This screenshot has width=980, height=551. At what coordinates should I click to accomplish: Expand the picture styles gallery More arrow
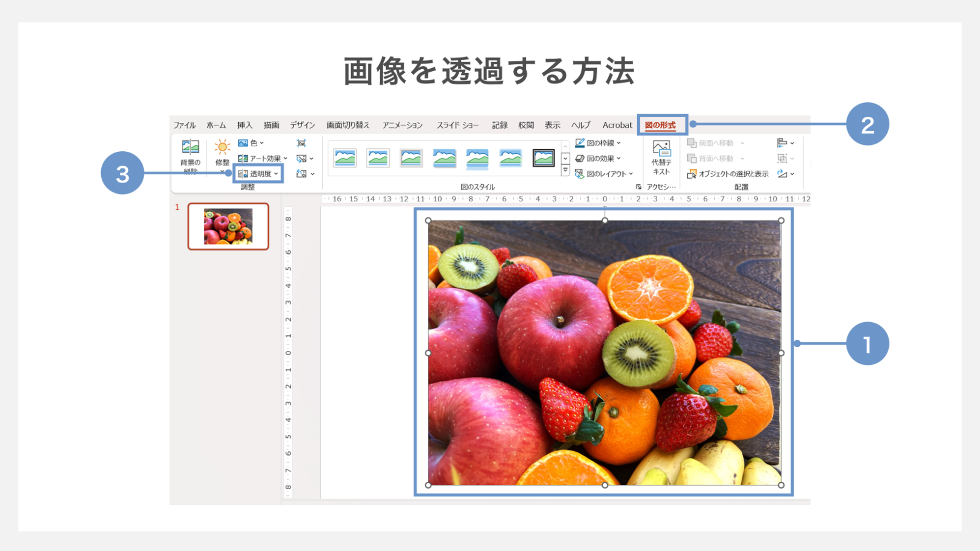(x=565, y=170)
